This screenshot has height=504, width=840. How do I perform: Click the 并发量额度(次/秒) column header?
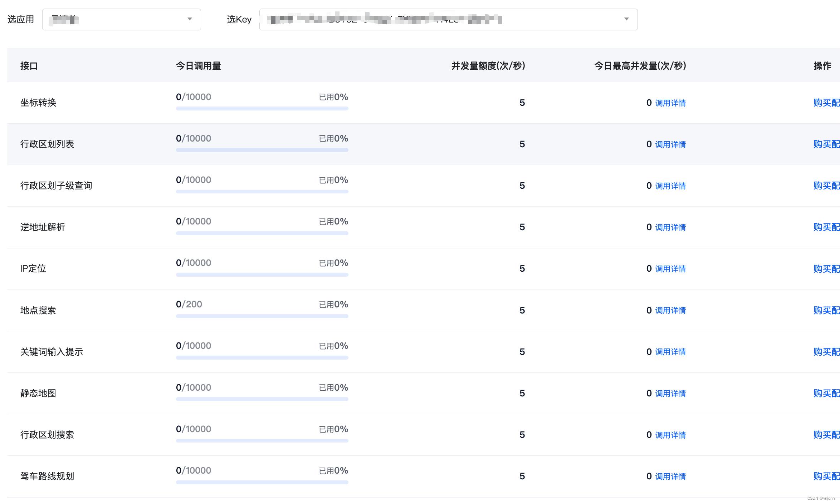pyautogui.click(x=488, y=66)
